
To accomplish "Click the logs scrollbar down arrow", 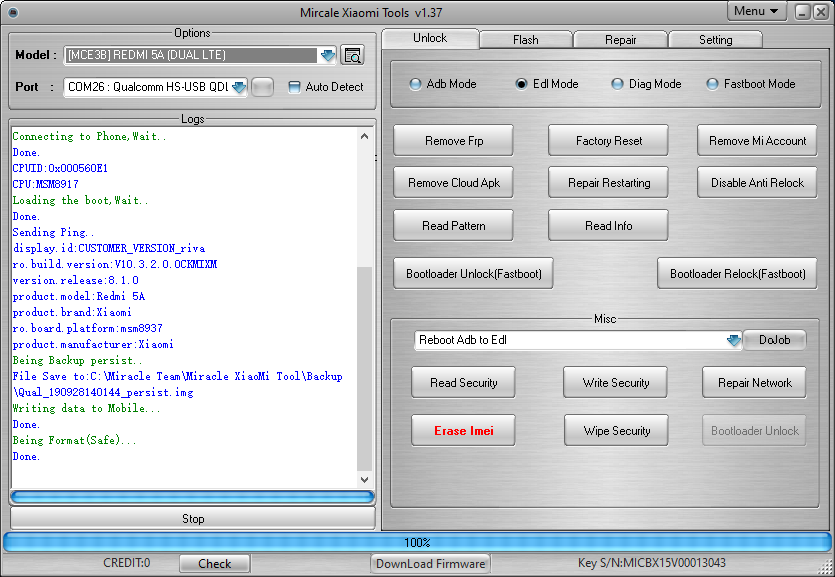I will pyautogui.click(x=364, y=480).
